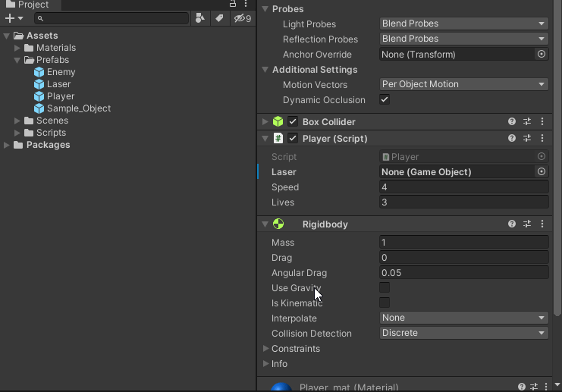Open Box Collider presets icon
562x392 pixels.
coord(527,121)
